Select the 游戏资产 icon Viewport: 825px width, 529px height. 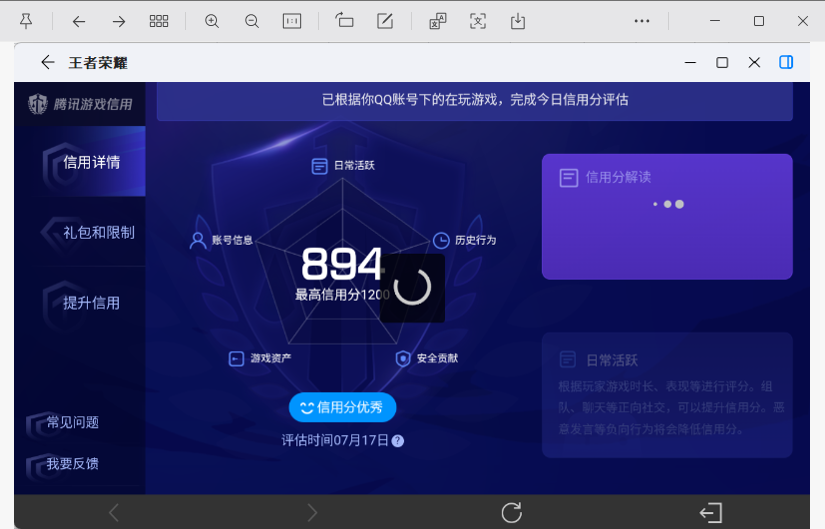(x=236, y=358)
